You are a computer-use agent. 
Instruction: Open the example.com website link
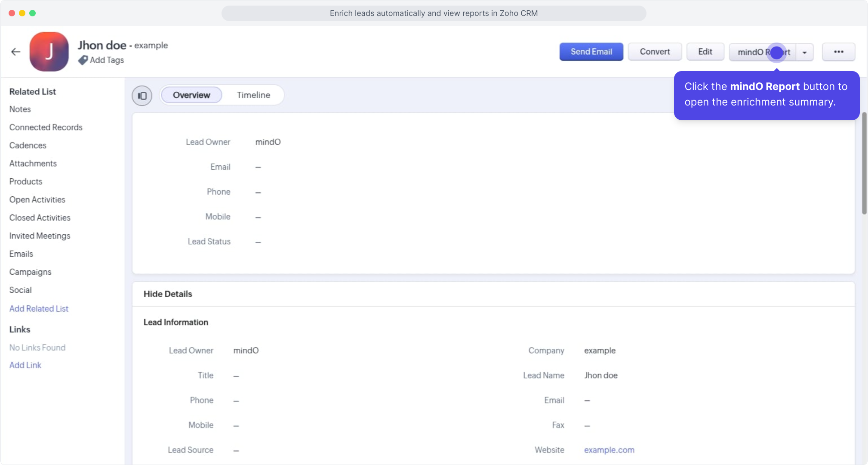click(609, 450)
